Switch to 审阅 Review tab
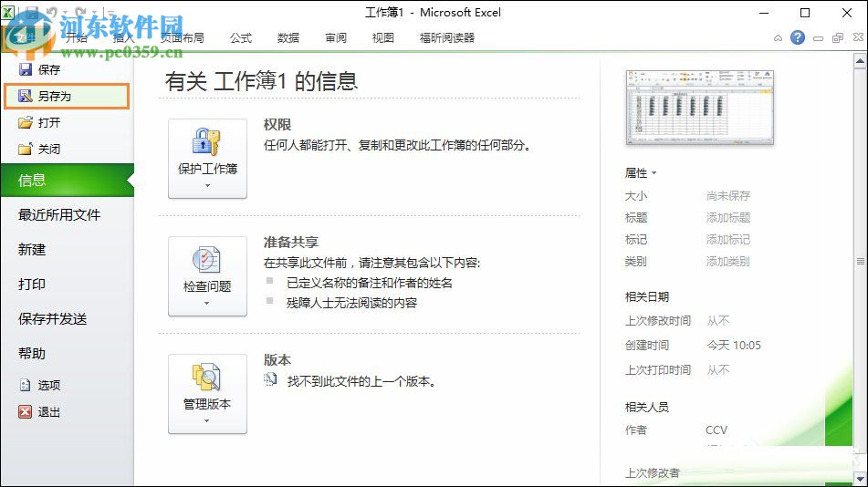Image resolution: width=868 pixels, height=487 pixels. 336,37
